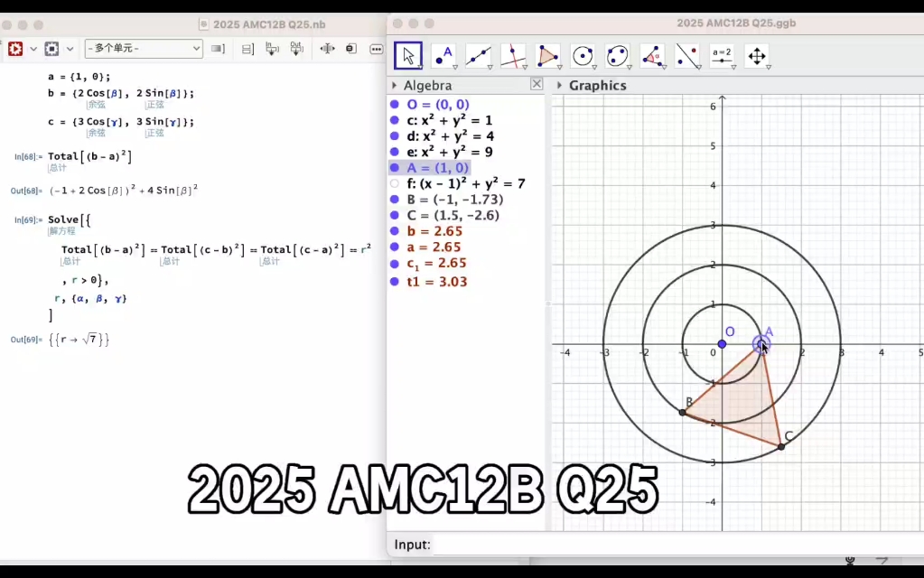Click the GeoGebra Input field
Screen dimensions: 924x578
[677, 545]
